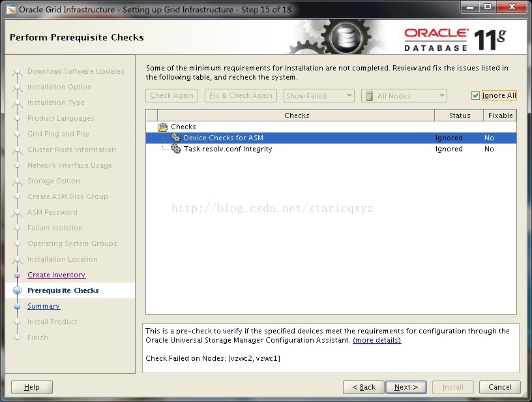The width and height of the screenshot is (532, 402).
Task: Click the ASM Password step
Action: click(52, 212)
